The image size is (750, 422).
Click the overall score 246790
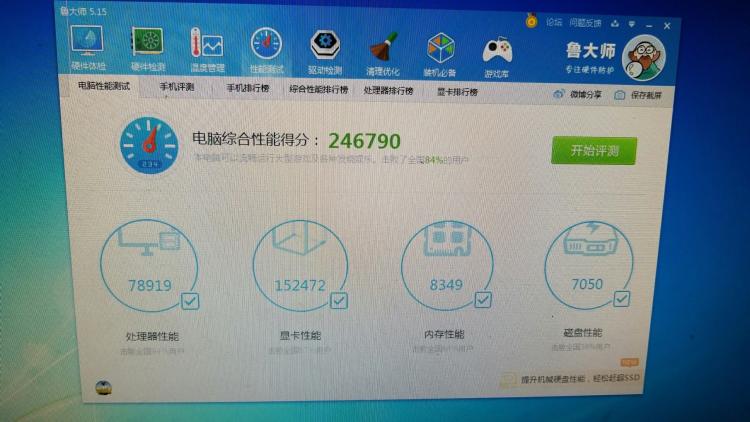tap(364, 141)
